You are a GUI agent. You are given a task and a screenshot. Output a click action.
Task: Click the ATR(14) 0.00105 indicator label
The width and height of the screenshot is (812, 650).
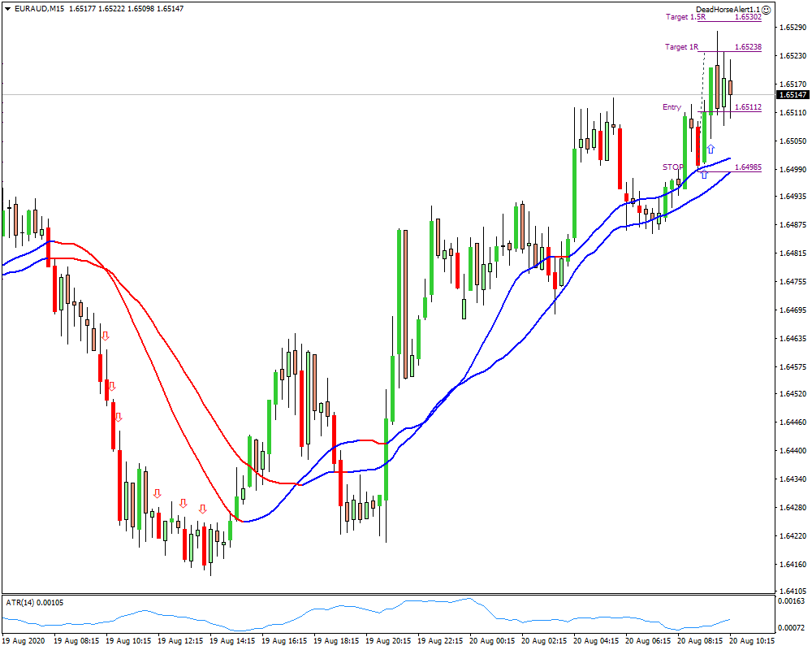point(35,603)
